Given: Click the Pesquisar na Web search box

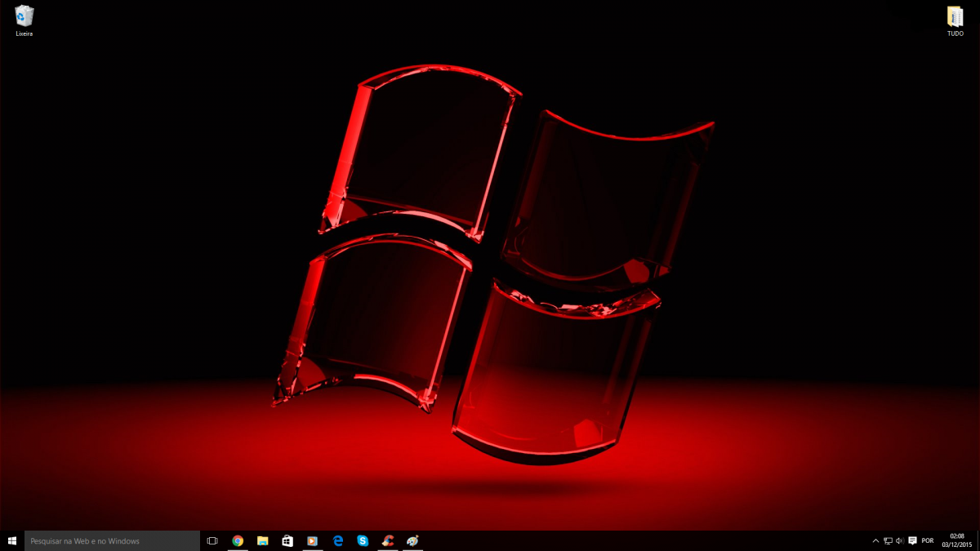Looking at the screenshot, I should click(112, 540).
